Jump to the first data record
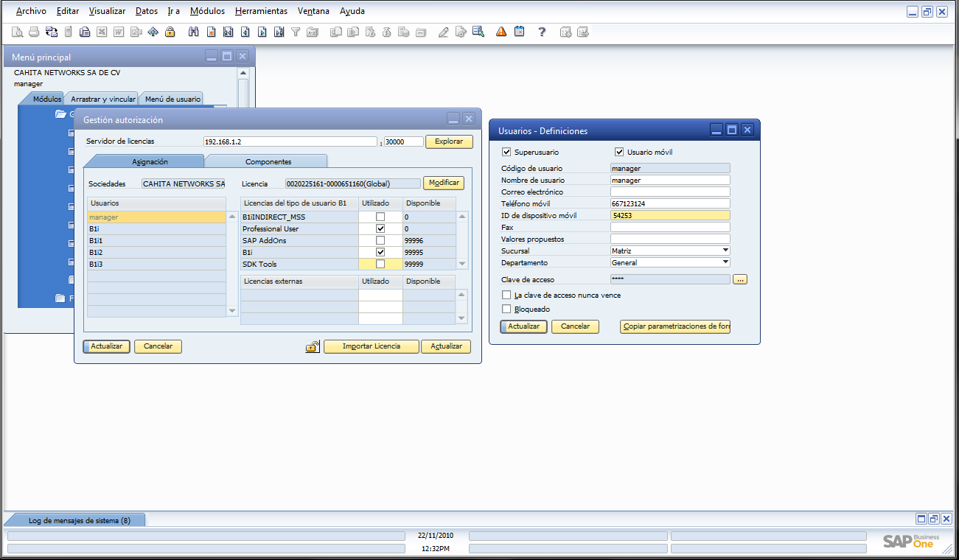 click(x=228, y=32)
